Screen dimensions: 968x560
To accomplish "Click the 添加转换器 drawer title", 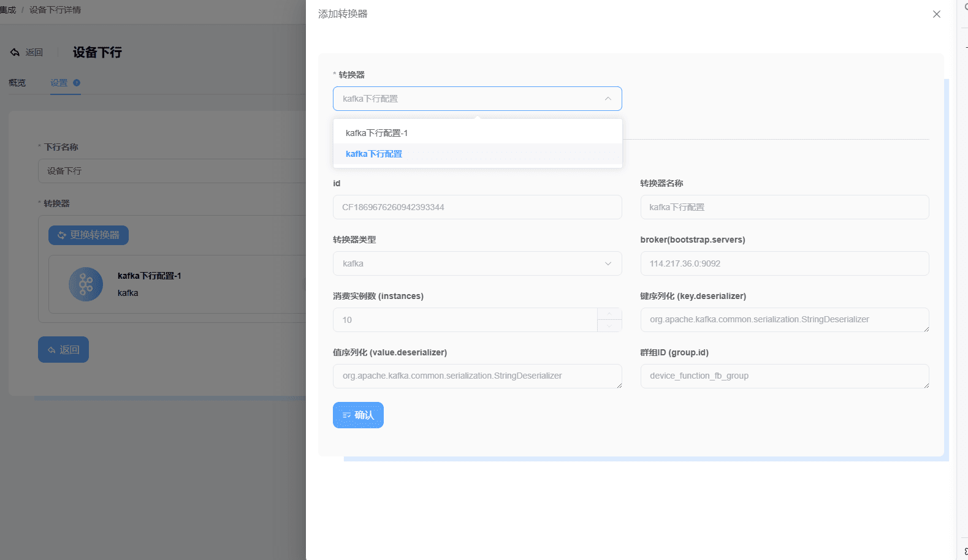I will pos(343,14).
